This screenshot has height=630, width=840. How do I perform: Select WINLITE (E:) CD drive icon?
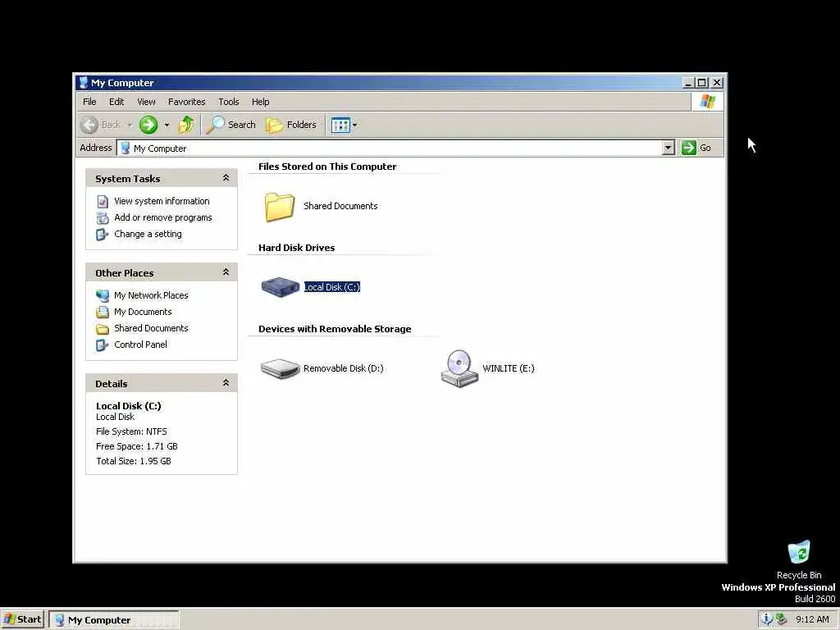459,368
